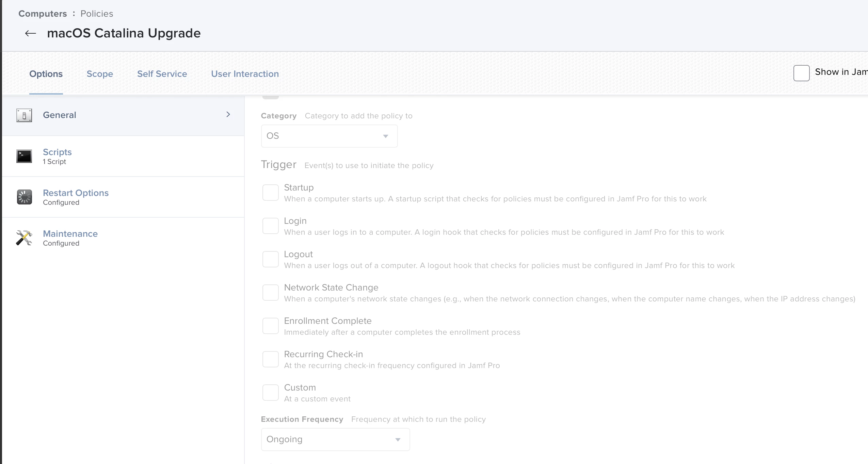Click the General switch icon in the sidebar
Image resolution: width=868 pixels, height=464 pixels.
click(x=24, y=115)
